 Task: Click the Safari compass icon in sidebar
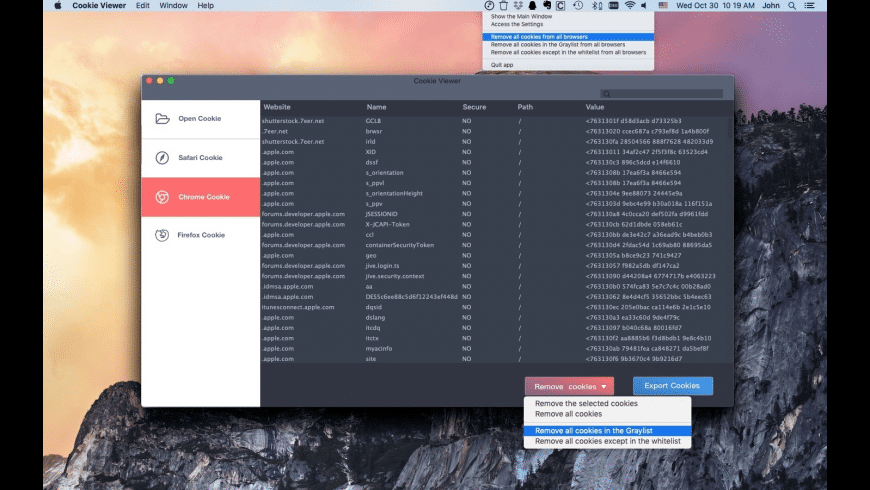[x=162, y=158]
